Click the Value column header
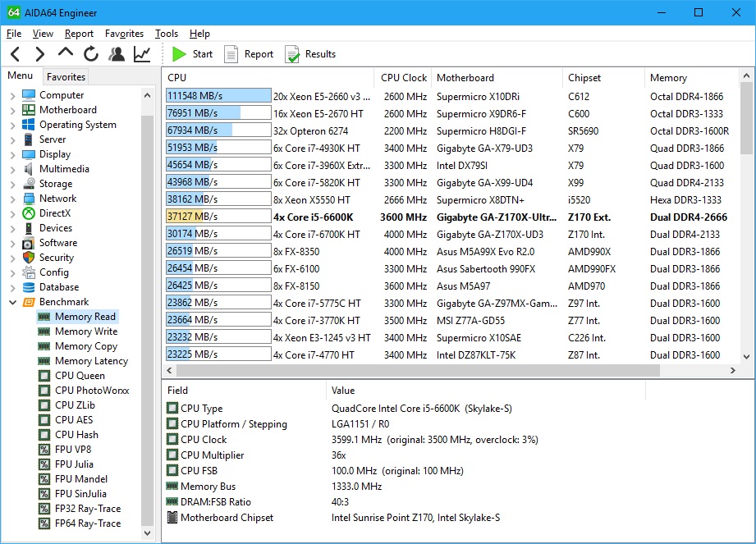Image resolution: width=756 pixels, height=544 pixels. (486, 391)
